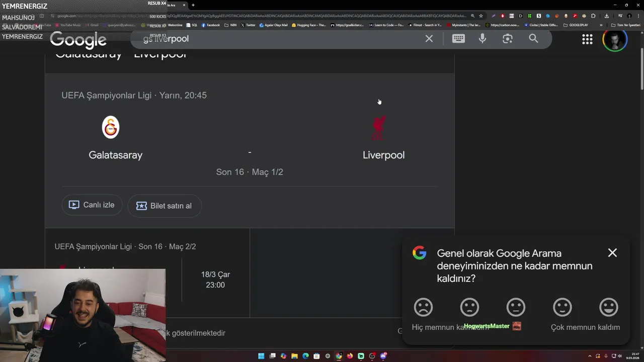The image size is (644, 362).
Task: Click the 'Canlı izle' button
Action: (92, 205)
